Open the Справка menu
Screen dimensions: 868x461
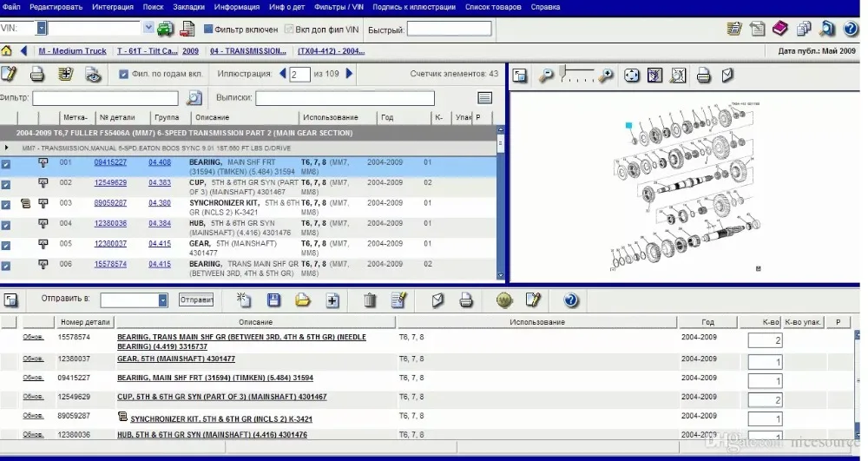point(545,7)
